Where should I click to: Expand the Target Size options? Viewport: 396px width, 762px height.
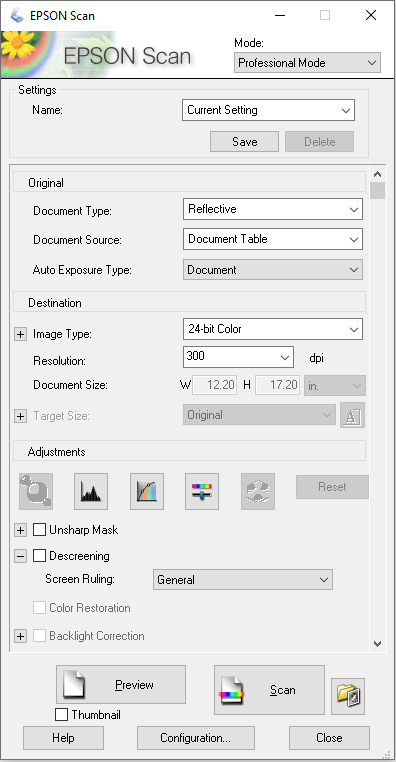pos(20,416)
